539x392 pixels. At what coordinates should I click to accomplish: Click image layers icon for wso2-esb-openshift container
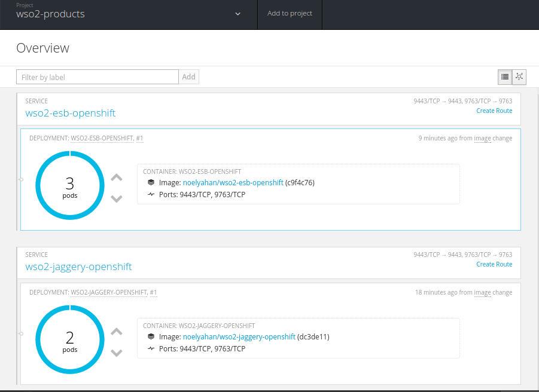(x=151, y=183)
